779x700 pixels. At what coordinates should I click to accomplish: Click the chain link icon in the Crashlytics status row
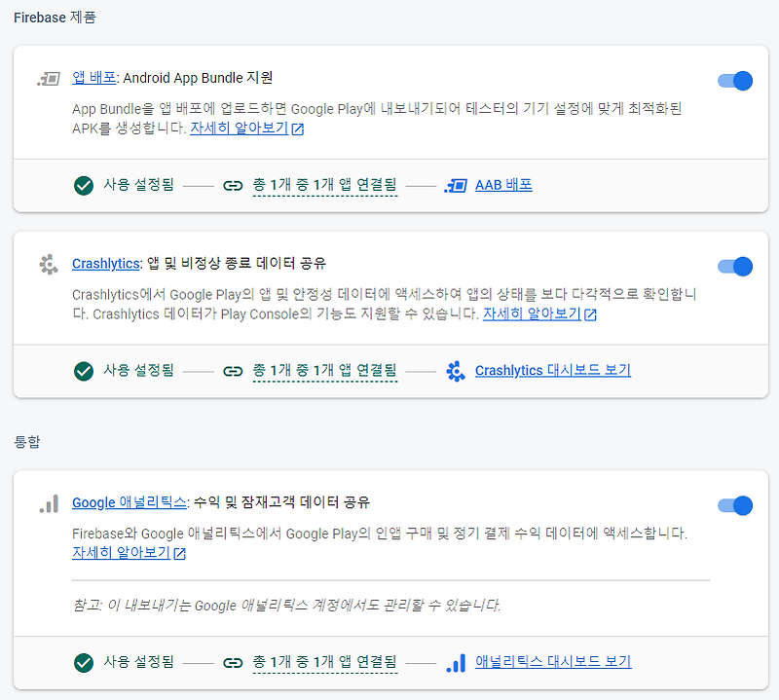pyautogui.click(x=232, y=371)
